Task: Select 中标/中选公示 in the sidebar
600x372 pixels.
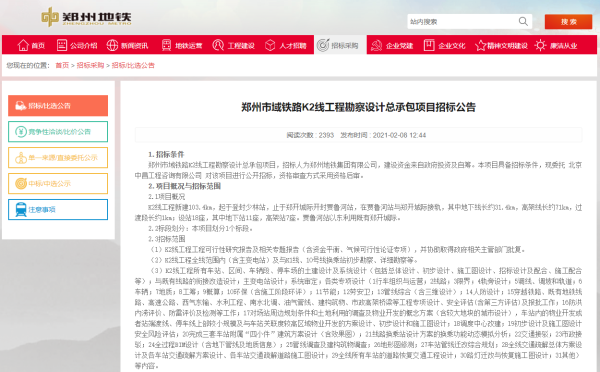Action: coord(58,184)
